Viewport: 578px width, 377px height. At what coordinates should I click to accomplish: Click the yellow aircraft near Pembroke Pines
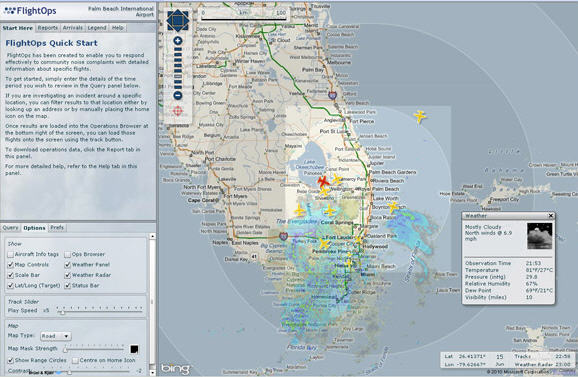324,244
